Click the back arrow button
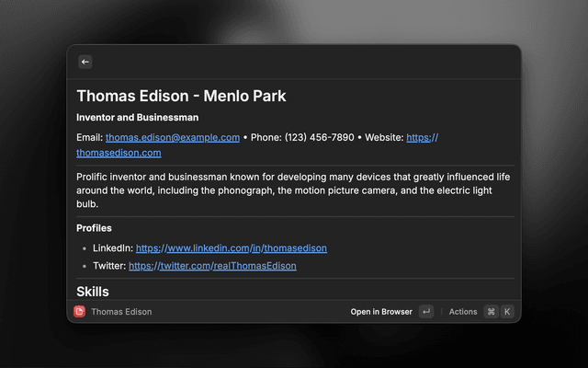The height and width of the screenshot is (368, 588). tap(85, 62)
